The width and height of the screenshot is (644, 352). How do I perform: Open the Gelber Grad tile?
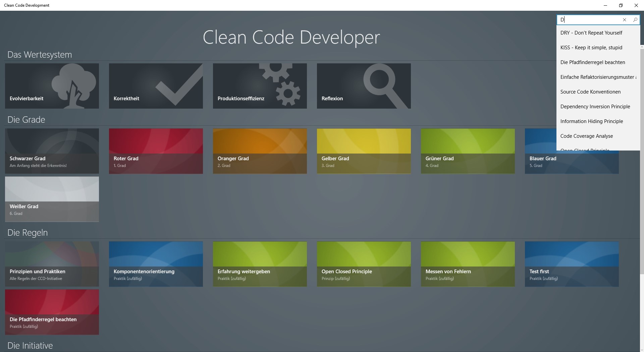pyautogui.click(x=364, y=151)
